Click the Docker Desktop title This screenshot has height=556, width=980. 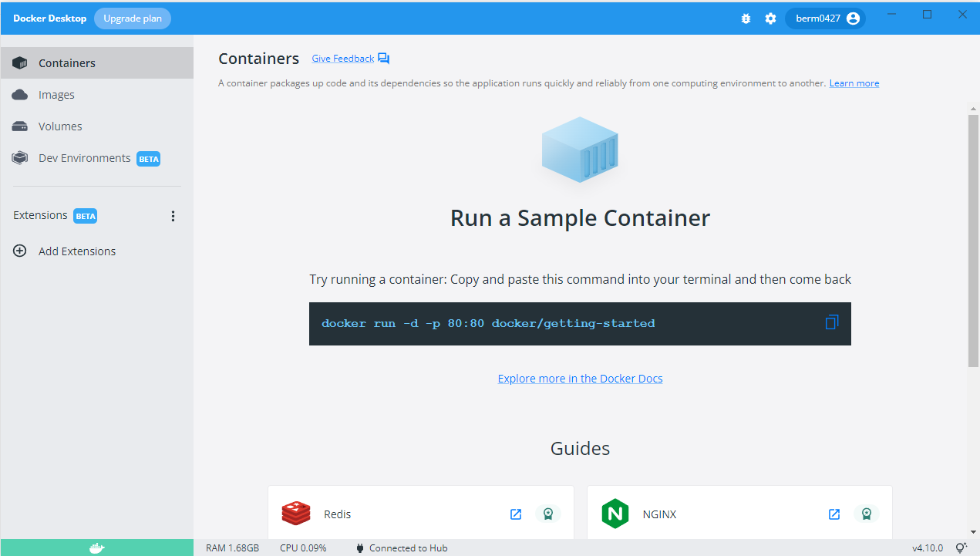pyautogui.click(x=50, y=19)
